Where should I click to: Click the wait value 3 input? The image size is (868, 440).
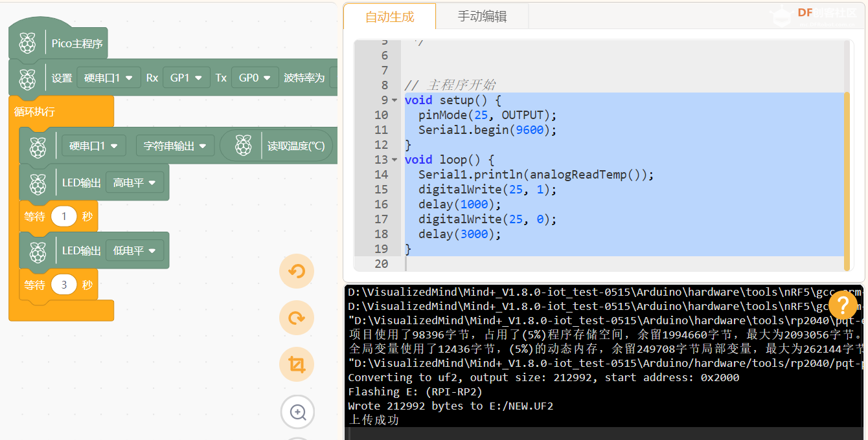point(64,285)
